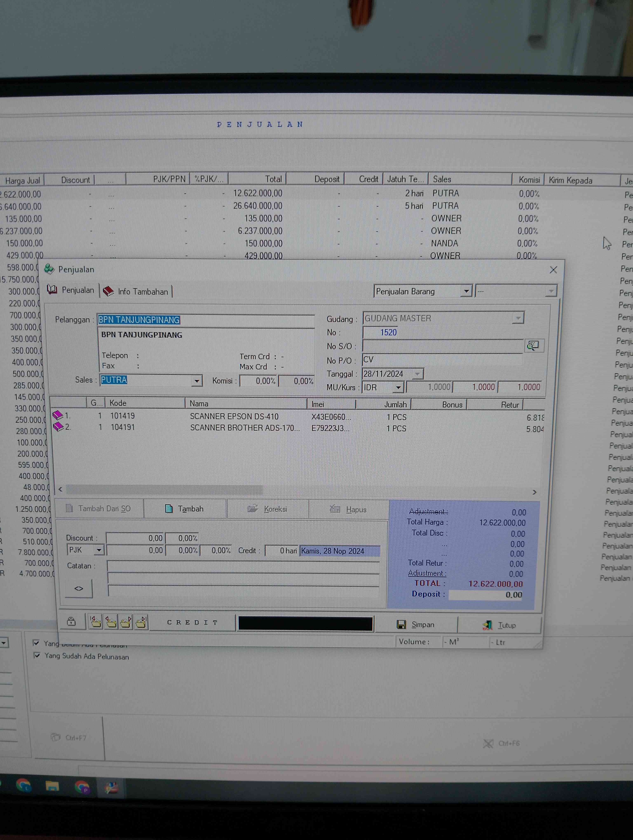Toggle the checkbox above Yang Sudah Ada Pelunasan
The height and width of the screenshot is (840, 633).
36,643
